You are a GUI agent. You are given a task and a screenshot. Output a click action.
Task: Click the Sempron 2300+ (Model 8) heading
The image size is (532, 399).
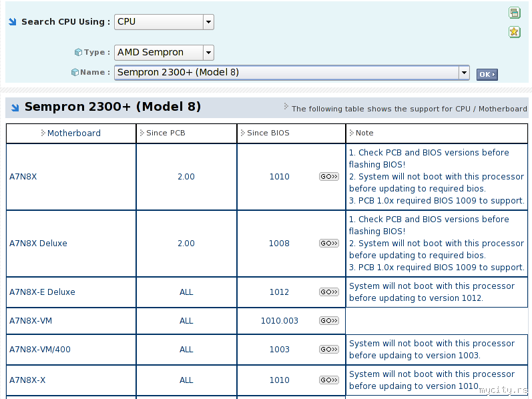click(x=113, y=107)
